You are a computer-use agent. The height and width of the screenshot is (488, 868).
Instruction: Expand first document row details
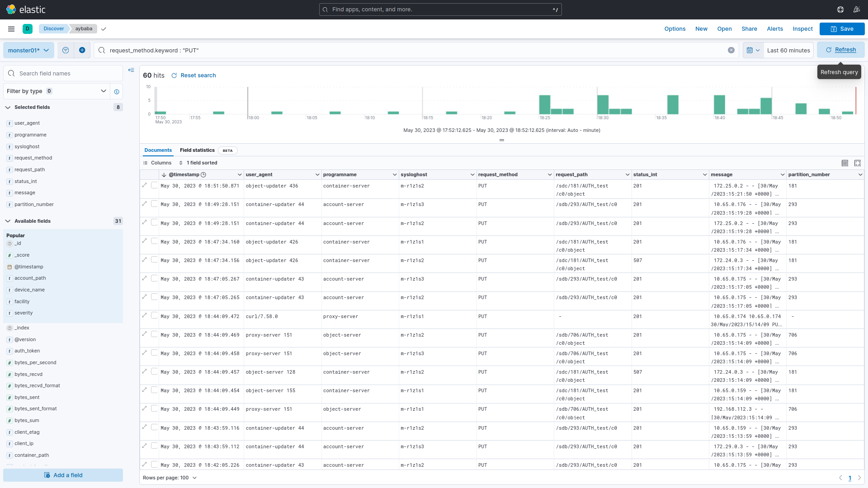coord(145,185)
